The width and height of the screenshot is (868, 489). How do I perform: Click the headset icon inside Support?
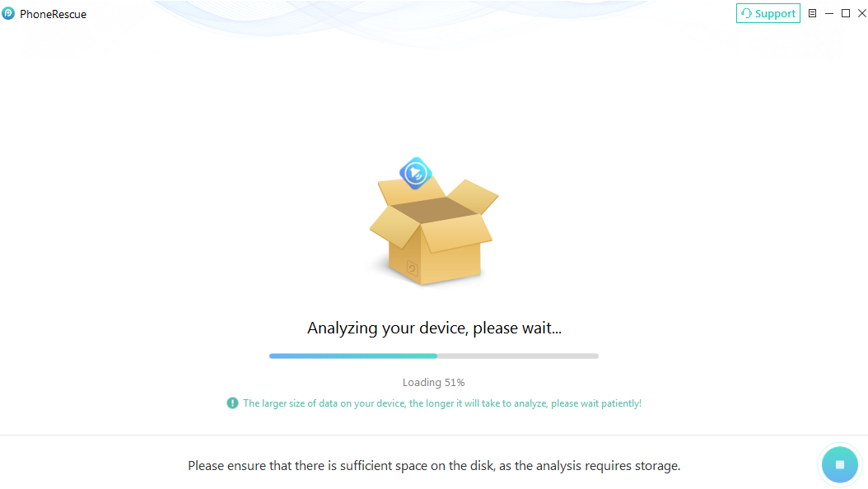click(x=747, y=13)
